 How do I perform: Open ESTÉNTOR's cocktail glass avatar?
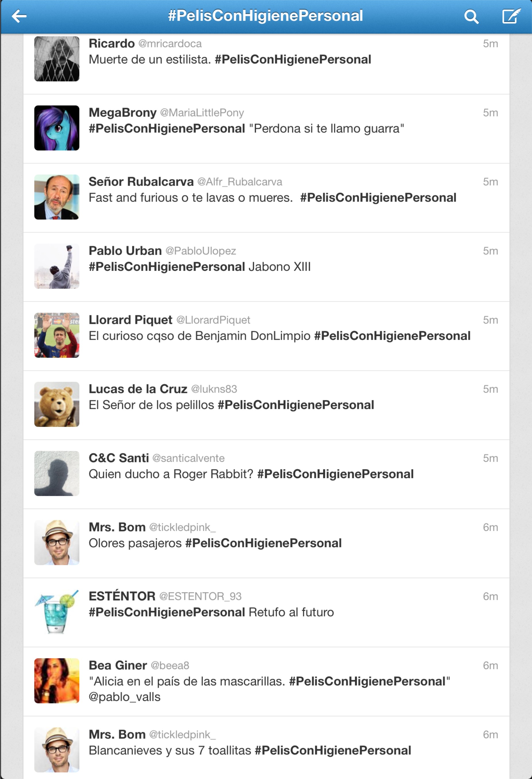[x=57, y=611]
